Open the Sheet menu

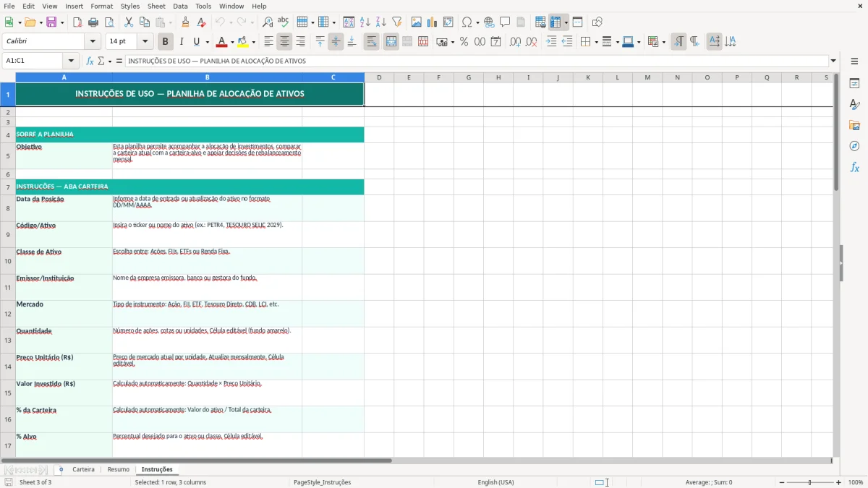[156, 6]
